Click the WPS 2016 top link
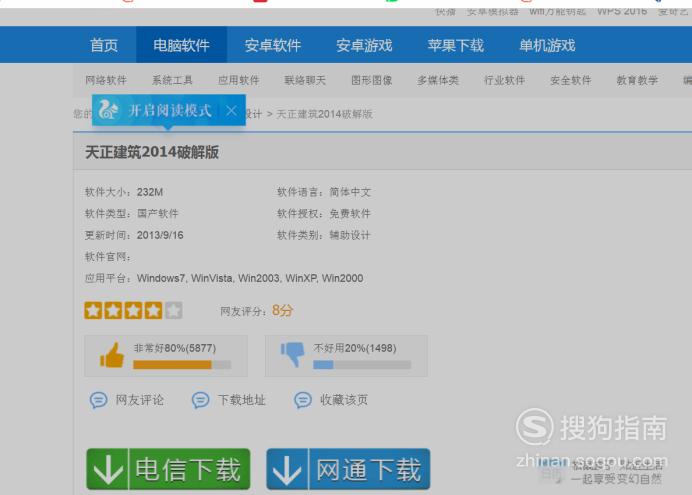The height and width of the screenshot is (495, 692). point(622,11)
